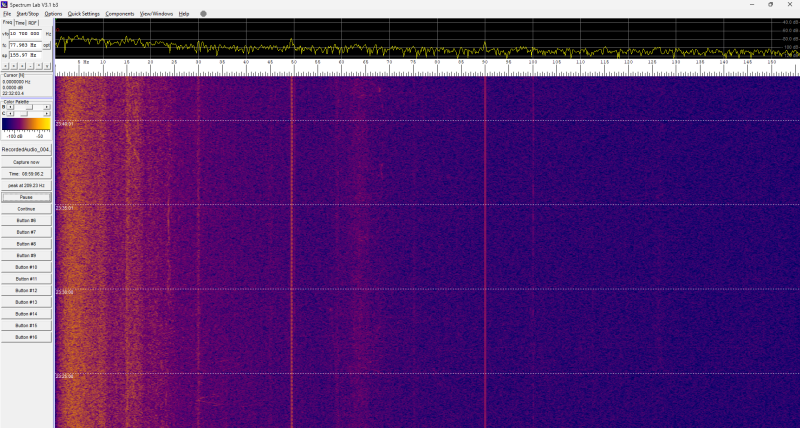The width and height of the screenshot is (800, 428).
Task: Click Button #7
Action: pos(26,232)
